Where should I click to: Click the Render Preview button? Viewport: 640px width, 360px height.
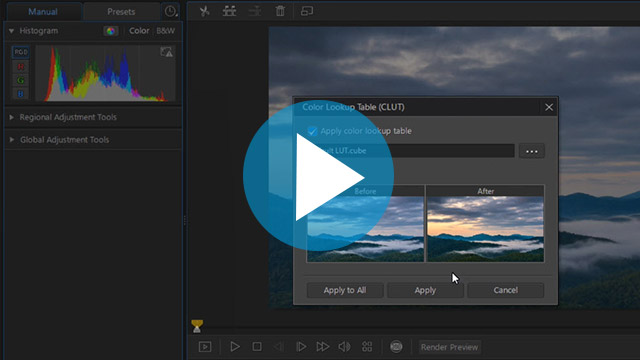coord(449,347)
